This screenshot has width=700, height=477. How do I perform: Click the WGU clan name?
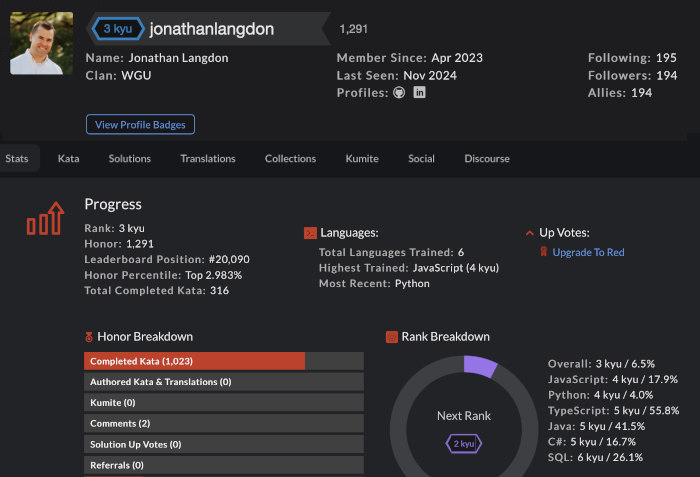[136, 75]
